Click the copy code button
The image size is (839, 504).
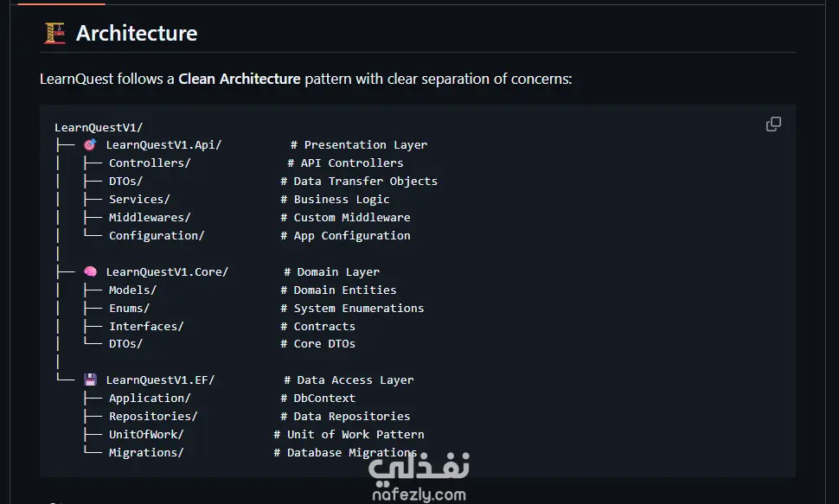coord(773,124)
